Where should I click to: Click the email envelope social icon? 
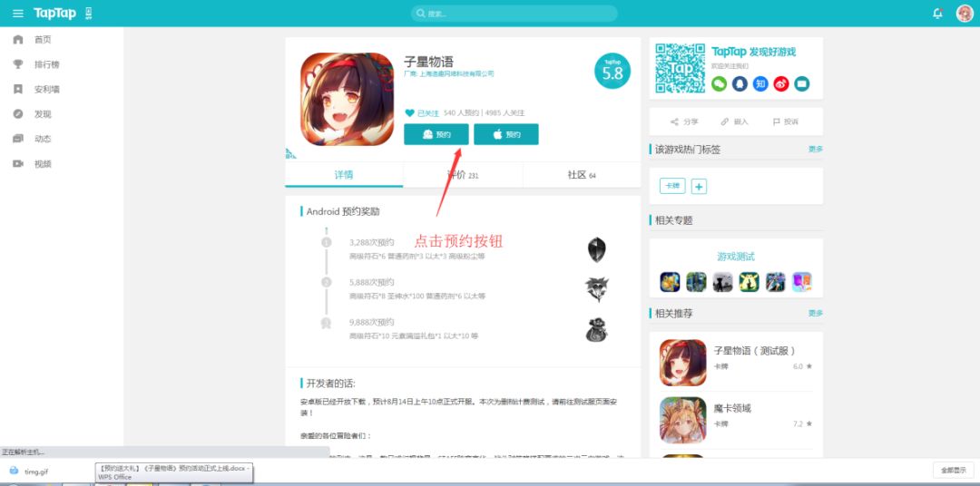802,83
